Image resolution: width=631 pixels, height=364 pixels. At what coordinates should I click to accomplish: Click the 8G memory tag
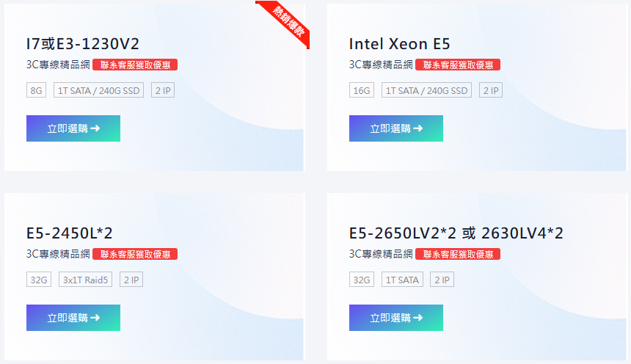click(37, 91)
